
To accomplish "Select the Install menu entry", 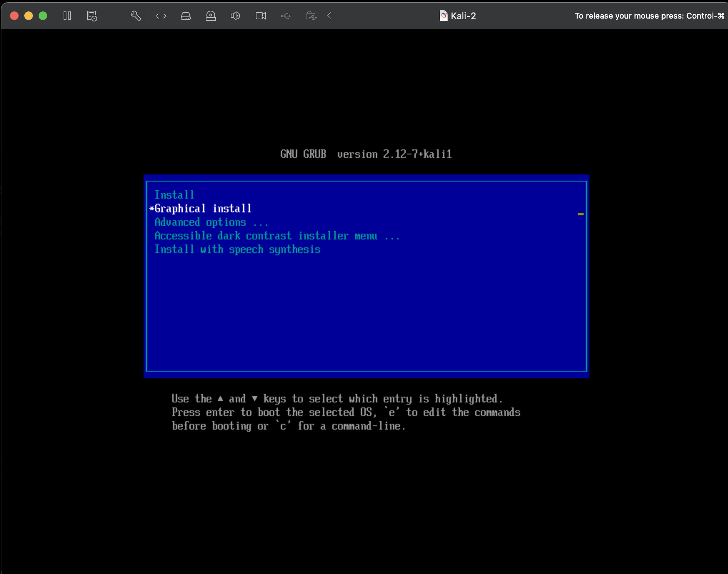I will (x=174, y=195).
